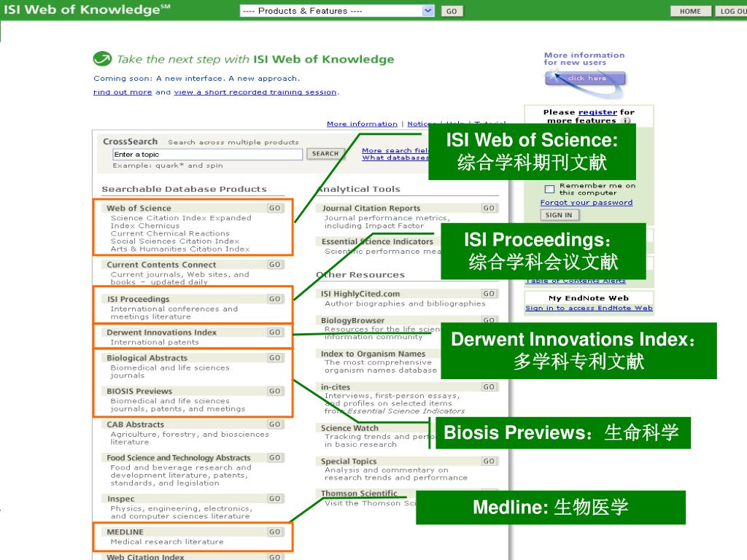Click the 'in-cites' title
747x560 pixels.
pyautogui.click(x=336, y=387)
